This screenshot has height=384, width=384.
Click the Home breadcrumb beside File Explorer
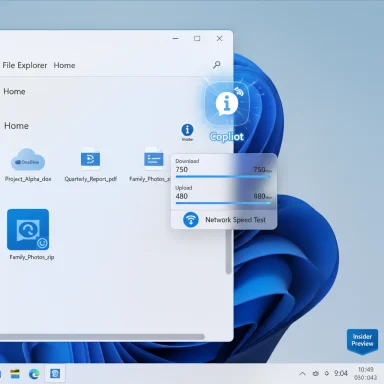coord(64,65)
